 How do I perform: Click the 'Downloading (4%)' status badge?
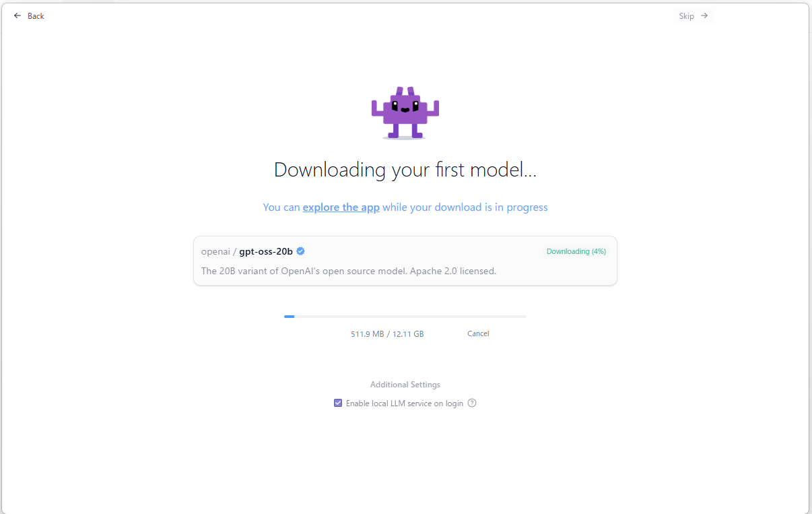(576, 251)
